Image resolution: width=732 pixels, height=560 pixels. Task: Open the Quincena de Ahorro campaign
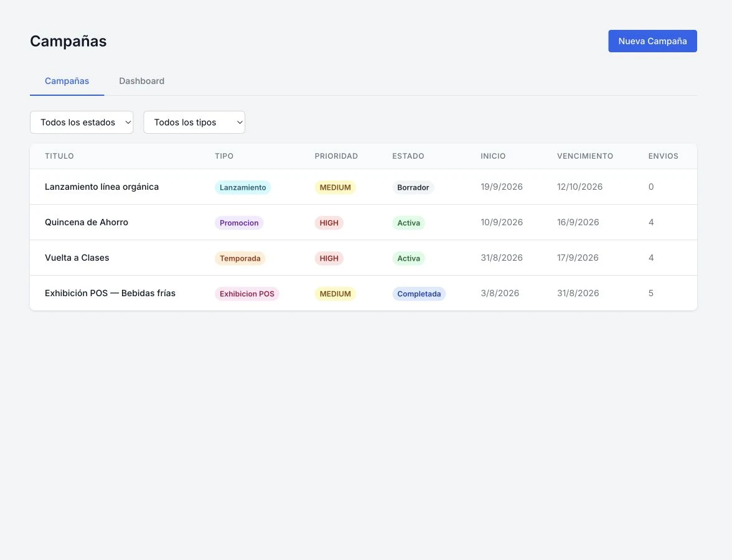pos(87,222)
